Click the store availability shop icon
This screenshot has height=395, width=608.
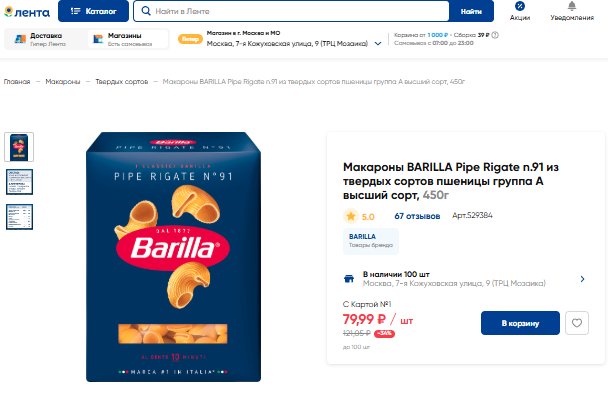[349, 279]
